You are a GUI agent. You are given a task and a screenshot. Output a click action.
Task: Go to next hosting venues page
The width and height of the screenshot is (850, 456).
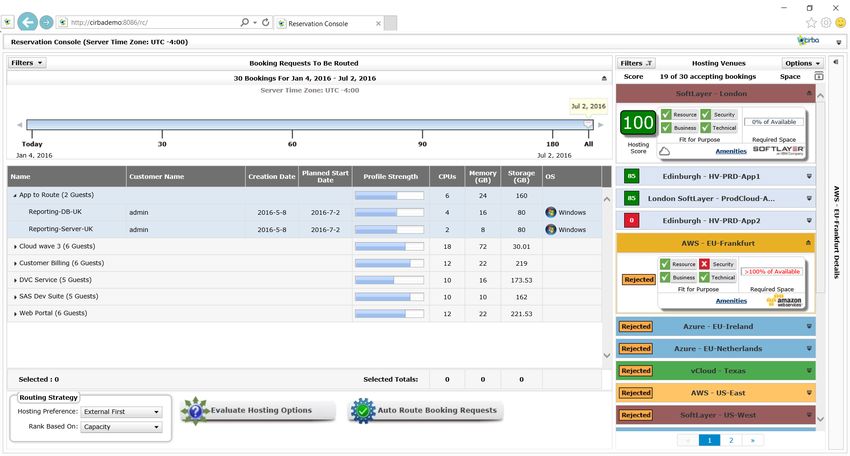(753, 440)
